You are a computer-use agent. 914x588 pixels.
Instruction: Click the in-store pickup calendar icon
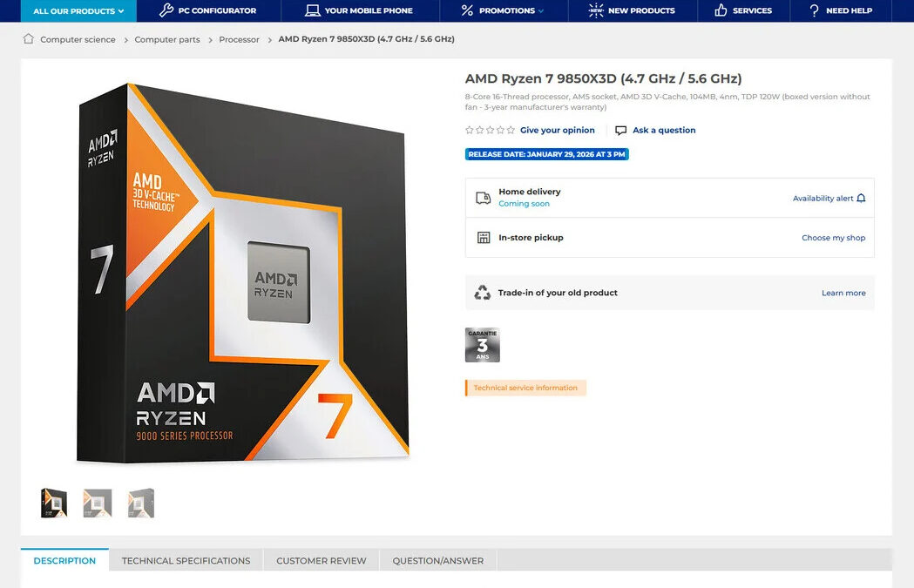483,237
